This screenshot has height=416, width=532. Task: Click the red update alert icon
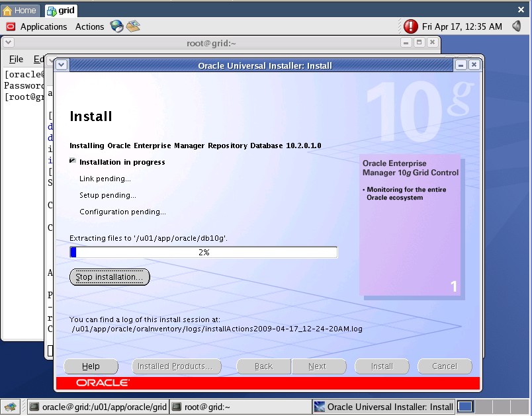coord(411,26)
